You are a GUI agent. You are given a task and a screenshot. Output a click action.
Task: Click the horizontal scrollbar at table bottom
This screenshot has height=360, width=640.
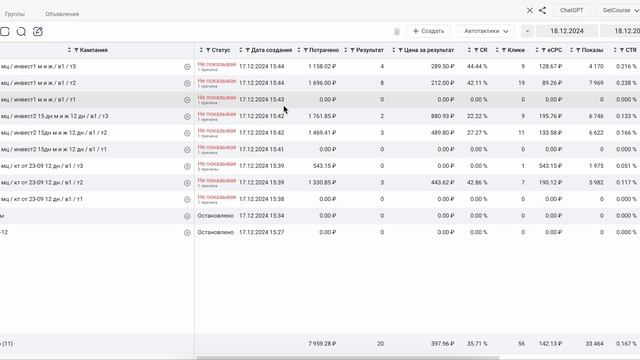pyautogui.click(x=347, y=358)
